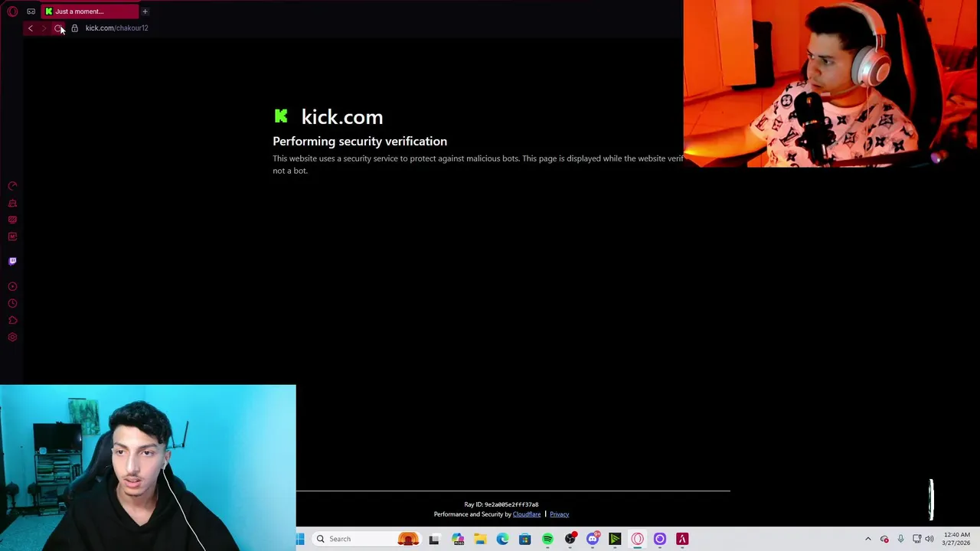The image size is (980, 551).
Task: Open clock showing 12:40 AM
Action: point(957,539)
